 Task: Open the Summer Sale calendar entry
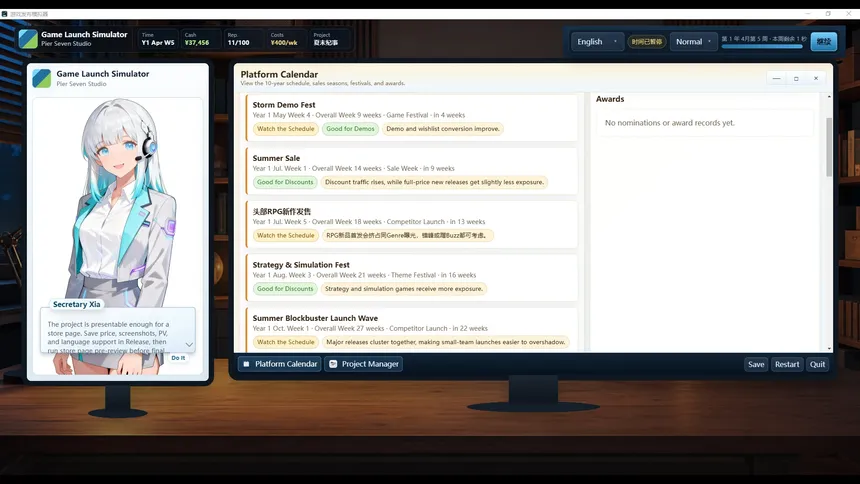pos(412,171)
